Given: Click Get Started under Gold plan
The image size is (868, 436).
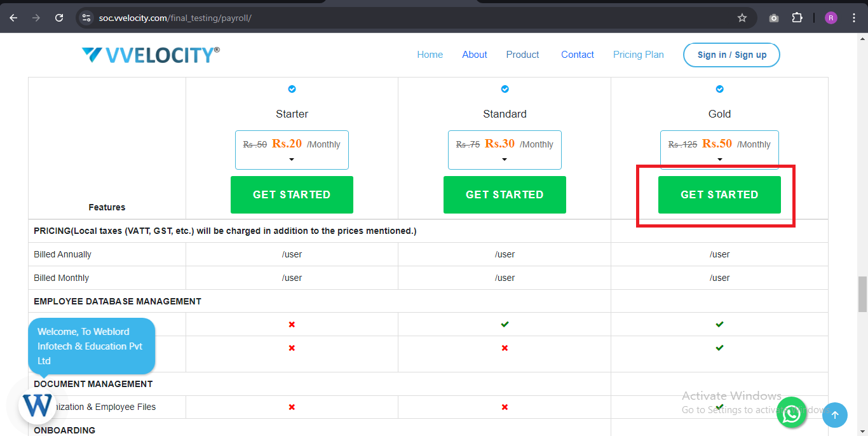Looking at the screenshot, I should click(x=719, y=194).
